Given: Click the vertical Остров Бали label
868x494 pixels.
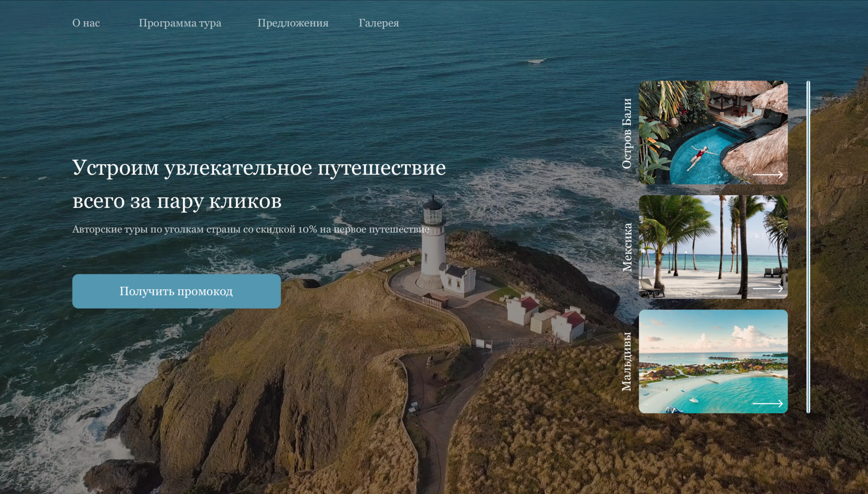Looking at the screenshot, I should 627,133.
